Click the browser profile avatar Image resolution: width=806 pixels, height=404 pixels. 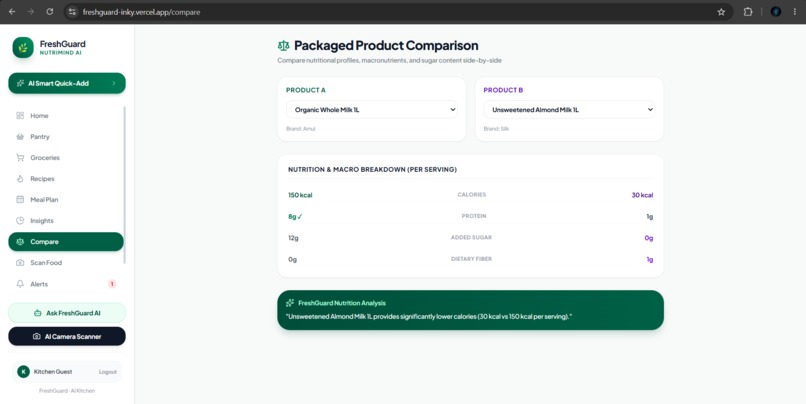pos(776,12)
